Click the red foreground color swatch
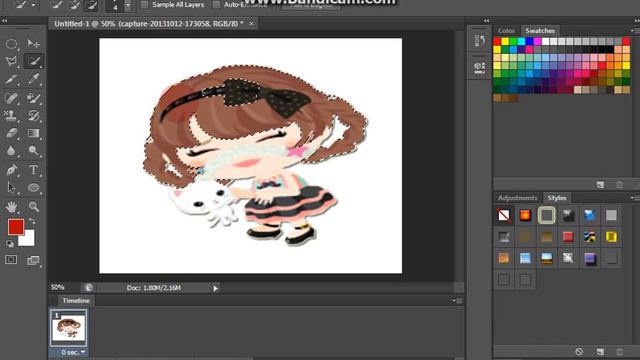Image resolution: width=640 pixels, height=360 pixels. tap(16, 227)
